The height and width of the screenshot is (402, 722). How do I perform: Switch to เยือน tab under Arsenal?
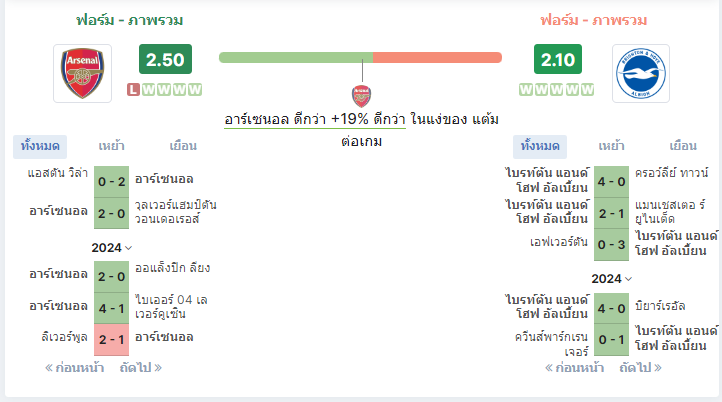point(183,146)
